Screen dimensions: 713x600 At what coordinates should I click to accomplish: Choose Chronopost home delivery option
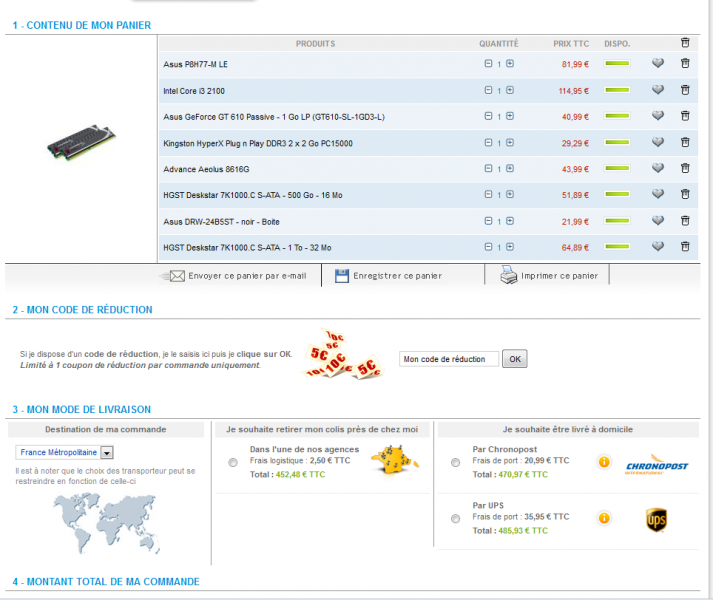tap(455, 463)
